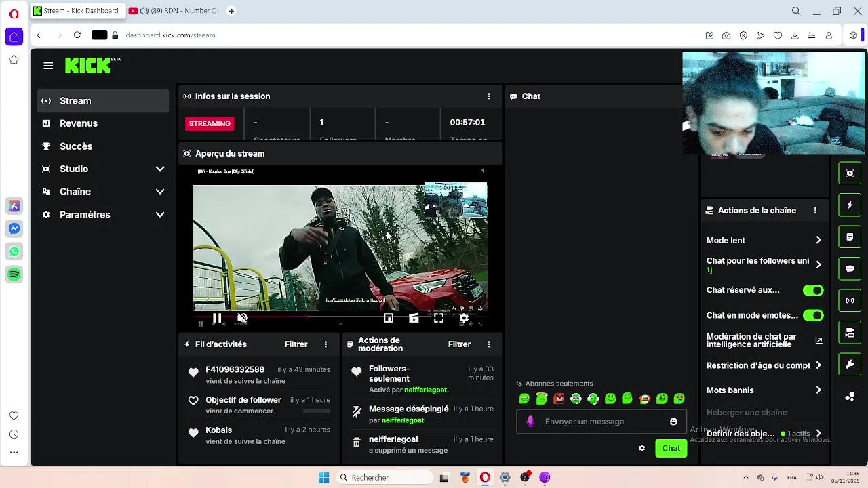
Task: Open Fil d'activités three-dot menu
Action: click(325, 344)
